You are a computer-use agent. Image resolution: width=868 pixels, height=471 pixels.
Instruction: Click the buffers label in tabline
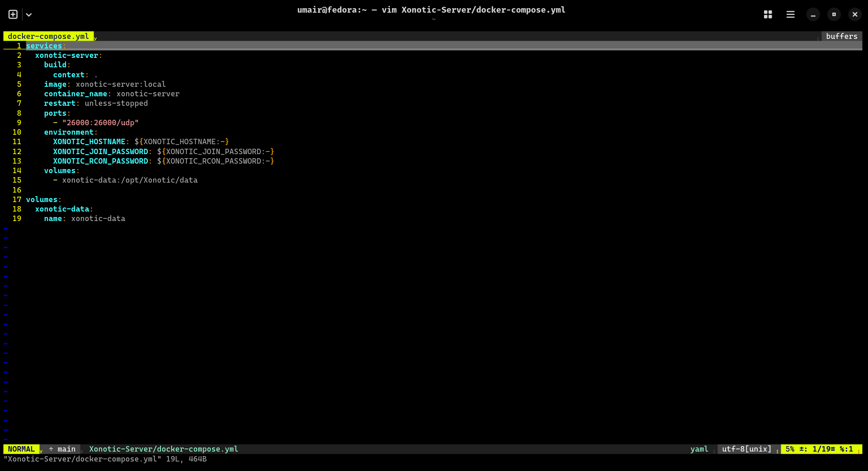click(841, 36)
